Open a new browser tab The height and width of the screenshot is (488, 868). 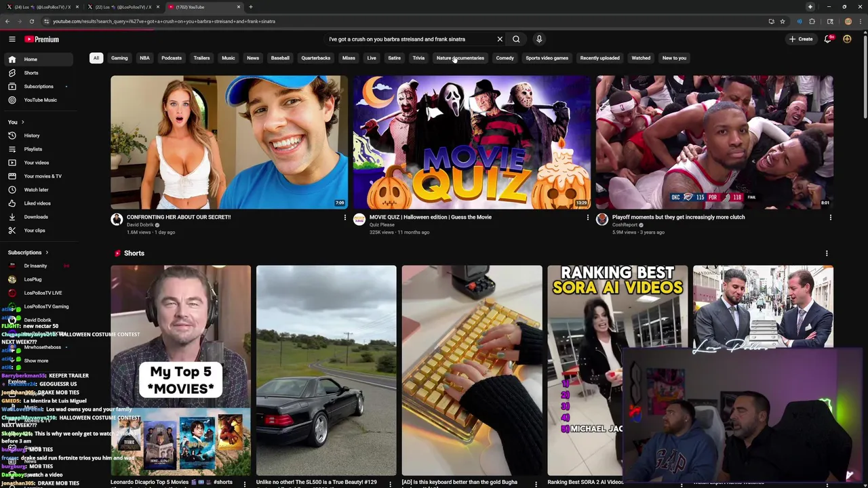(x=251, y=7)
